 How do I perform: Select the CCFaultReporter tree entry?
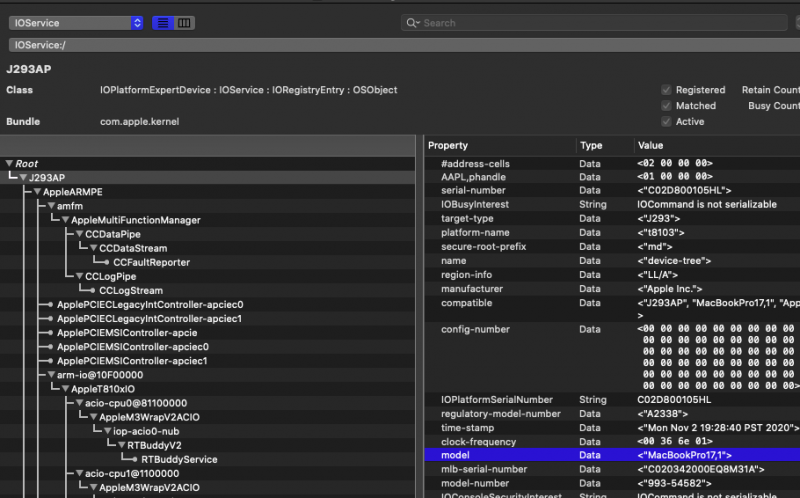(x=151, y=263)
